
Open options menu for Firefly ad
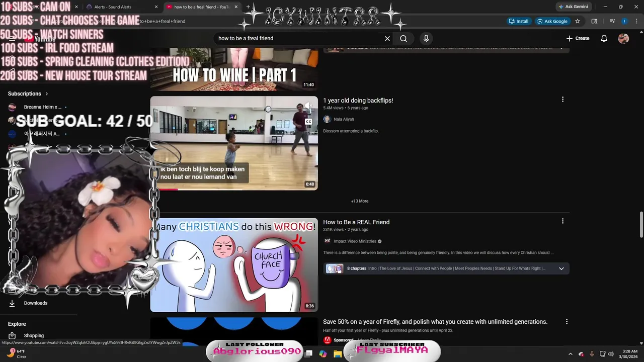567,322
